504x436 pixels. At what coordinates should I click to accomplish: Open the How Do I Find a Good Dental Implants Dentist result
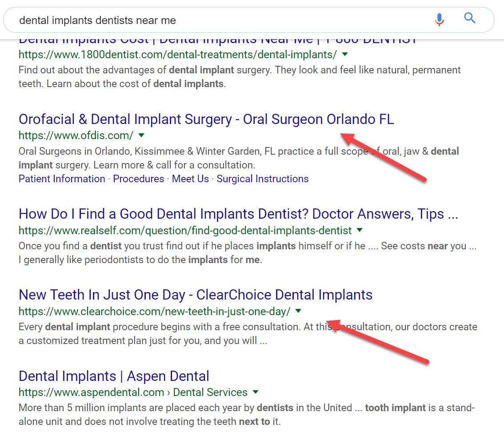(x=238, y=214)
